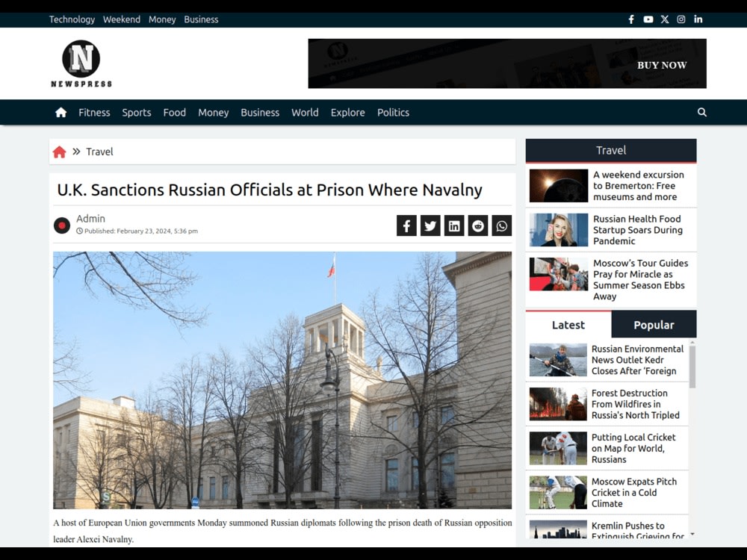747x560 pixels.
Task: Open 'Moscow Expats Pitch Cricket' article
Action: coord(634,492)
